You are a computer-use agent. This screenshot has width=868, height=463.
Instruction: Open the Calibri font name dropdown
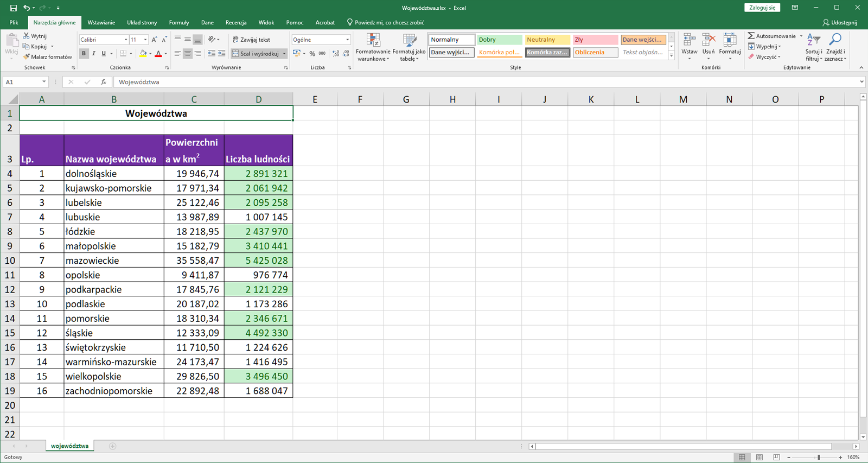tap(126, 40)
